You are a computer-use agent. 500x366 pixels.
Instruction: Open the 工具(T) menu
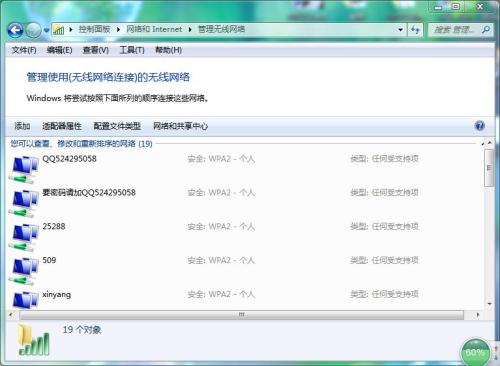click(x=132, y=50)
